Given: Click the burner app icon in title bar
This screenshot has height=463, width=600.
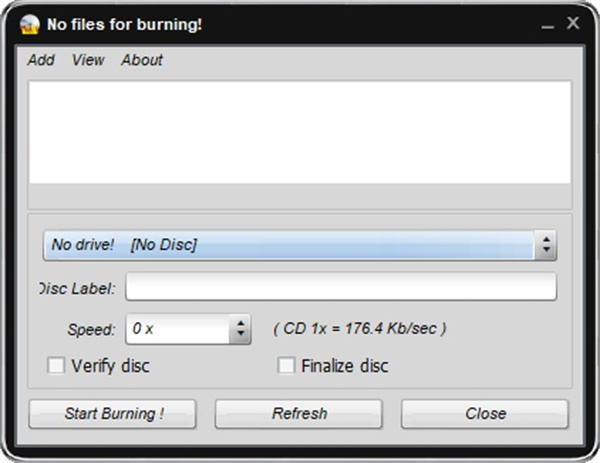Looking at the screenshot, I should point(30,24).
